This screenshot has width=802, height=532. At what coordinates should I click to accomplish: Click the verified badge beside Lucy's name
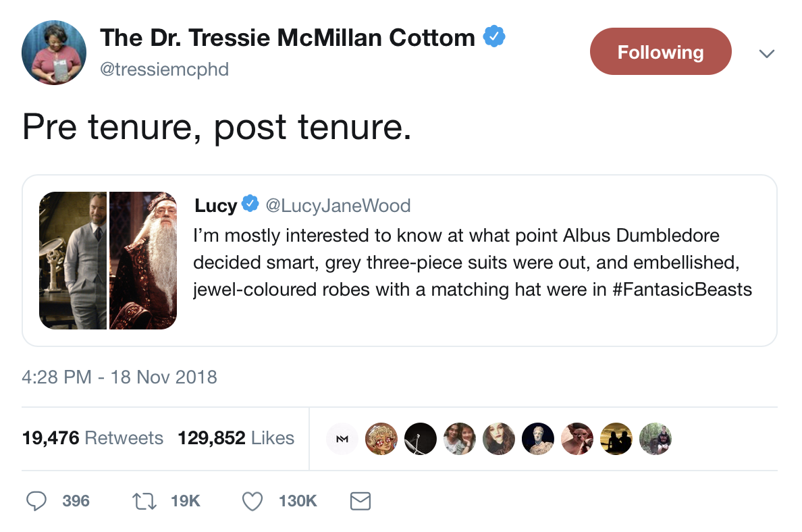(x=250, y=204)
